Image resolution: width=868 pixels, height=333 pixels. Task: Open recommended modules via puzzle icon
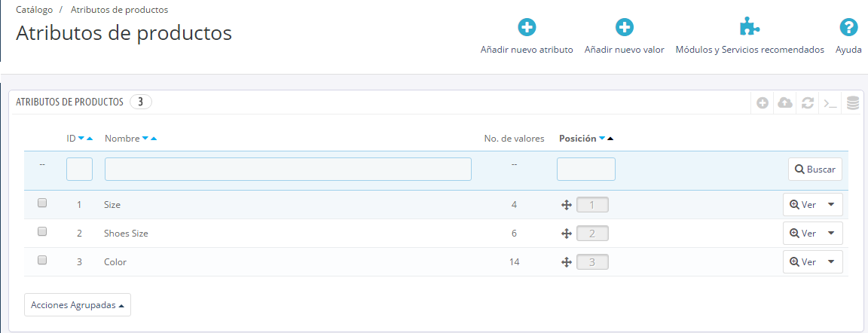click(x=749, y=28)
